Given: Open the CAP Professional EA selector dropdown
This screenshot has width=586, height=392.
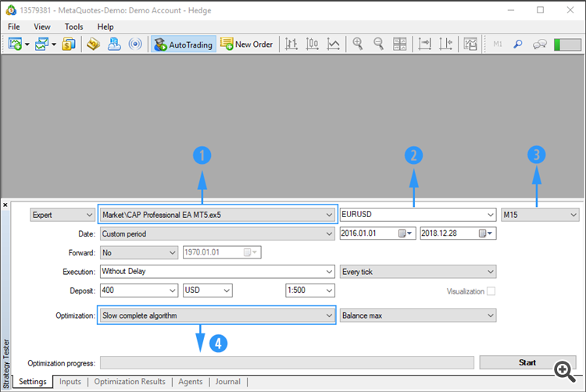Looking at the screenshot, I should pyautogui.click(x=217, y=215).
